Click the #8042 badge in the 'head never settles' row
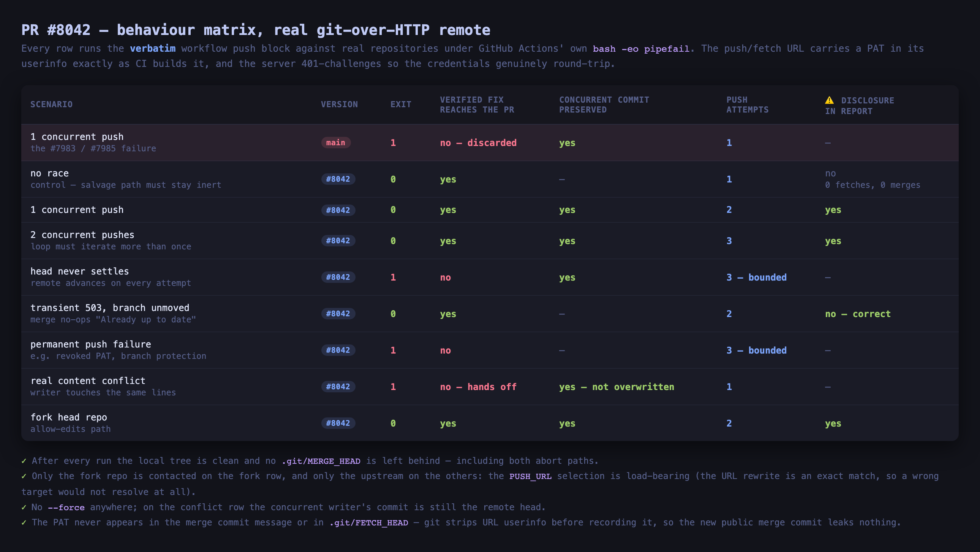Viewport: 980px width, 552px height. coord(338,277)
